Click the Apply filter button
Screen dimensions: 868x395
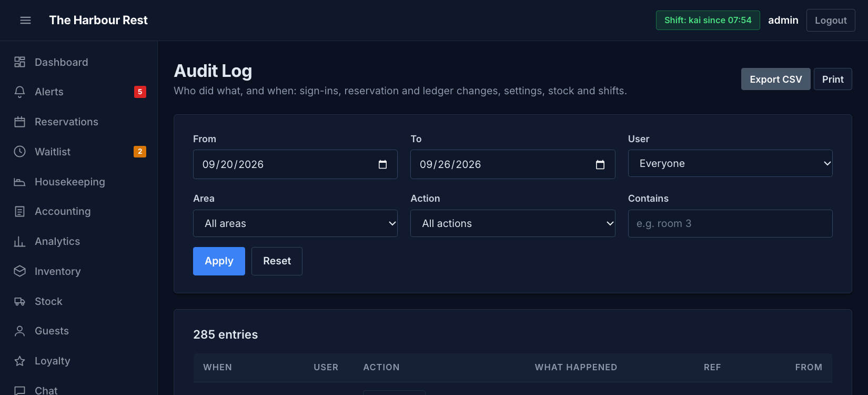coord(219,261)
